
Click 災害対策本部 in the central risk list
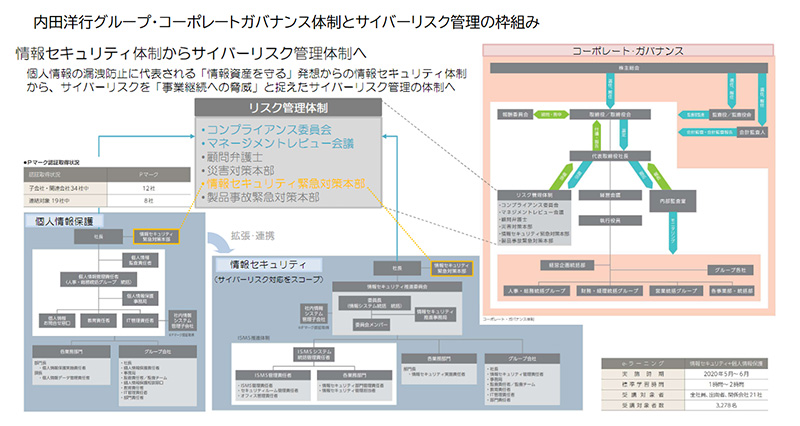coord(240,170)
